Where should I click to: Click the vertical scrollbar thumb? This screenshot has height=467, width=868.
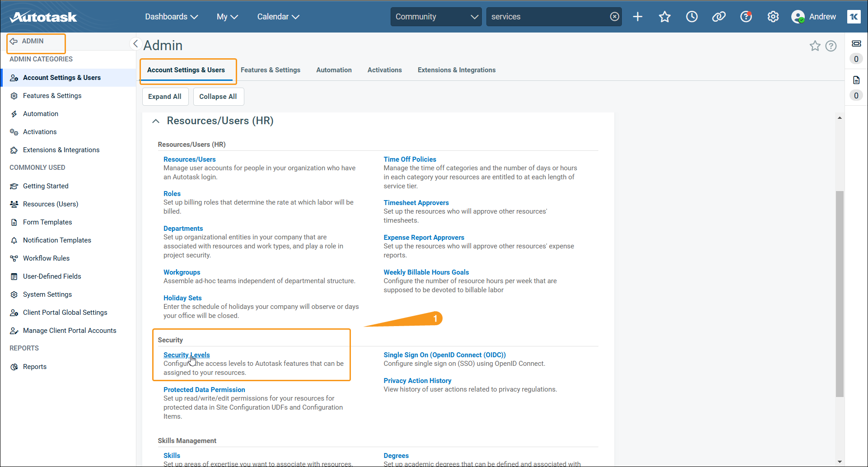839,294
